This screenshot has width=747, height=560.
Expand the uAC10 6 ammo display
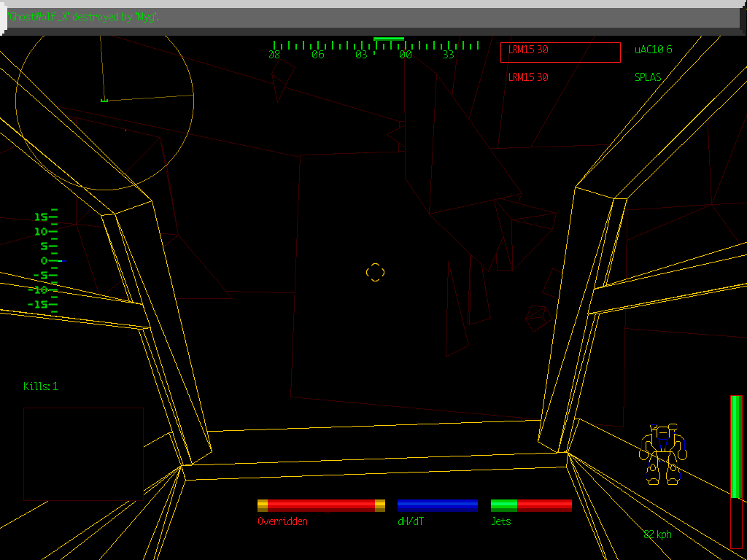coord(652,51)
